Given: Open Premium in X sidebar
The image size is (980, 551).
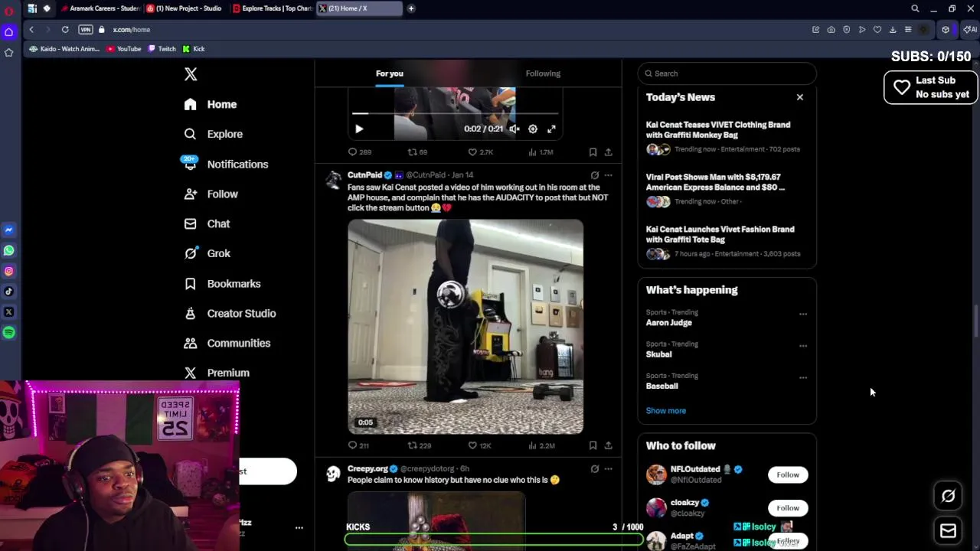Looking at the screenshot, I should pos(217,373).
